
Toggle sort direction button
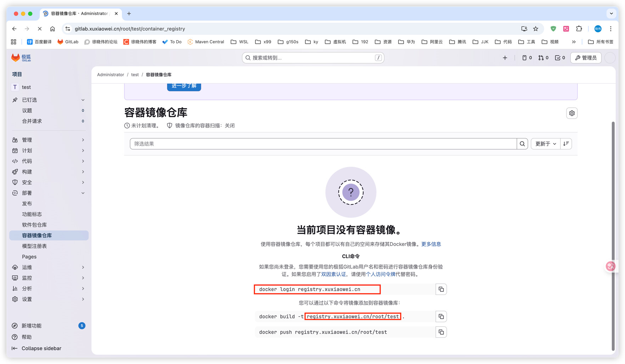[566, 144]
